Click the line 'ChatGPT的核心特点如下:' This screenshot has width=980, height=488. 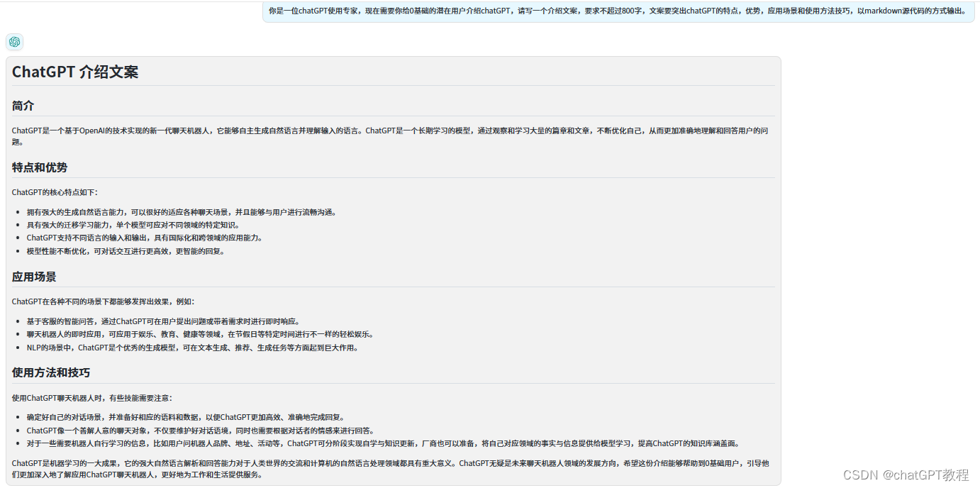(56, 192)
